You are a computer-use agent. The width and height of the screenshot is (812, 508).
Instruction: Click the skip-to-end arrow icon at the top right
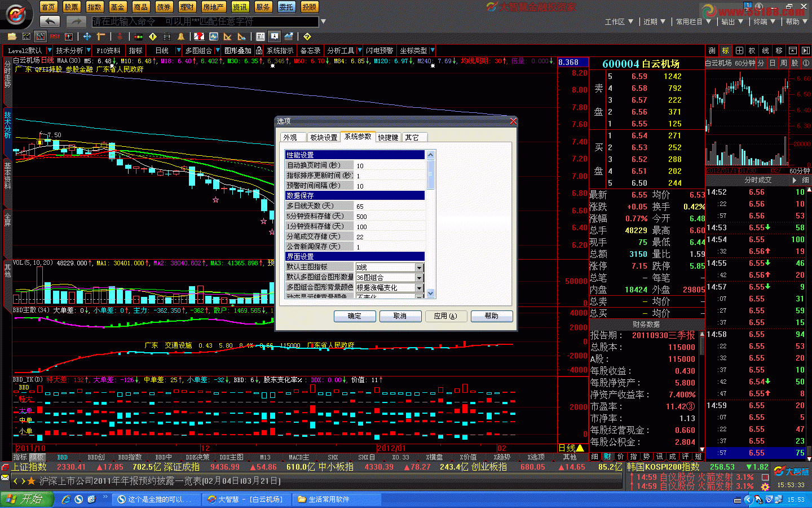coord(805,50)
